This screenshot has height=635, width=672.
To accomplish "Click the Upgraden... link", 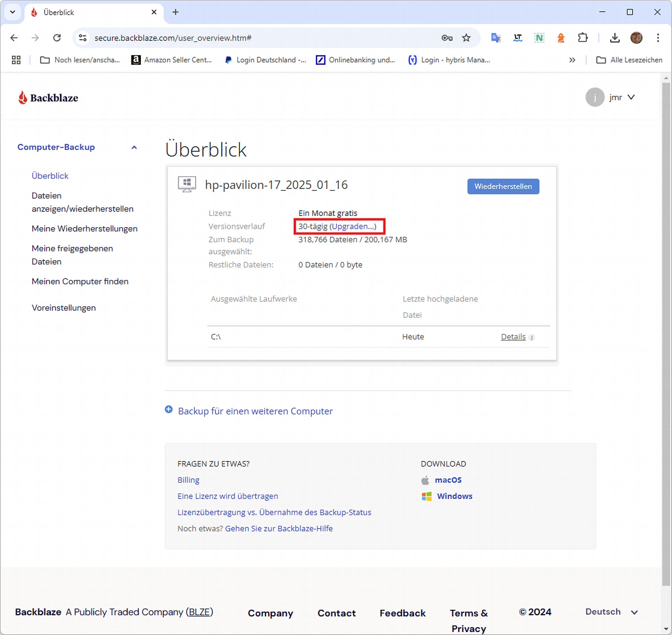I will (352, 226).
